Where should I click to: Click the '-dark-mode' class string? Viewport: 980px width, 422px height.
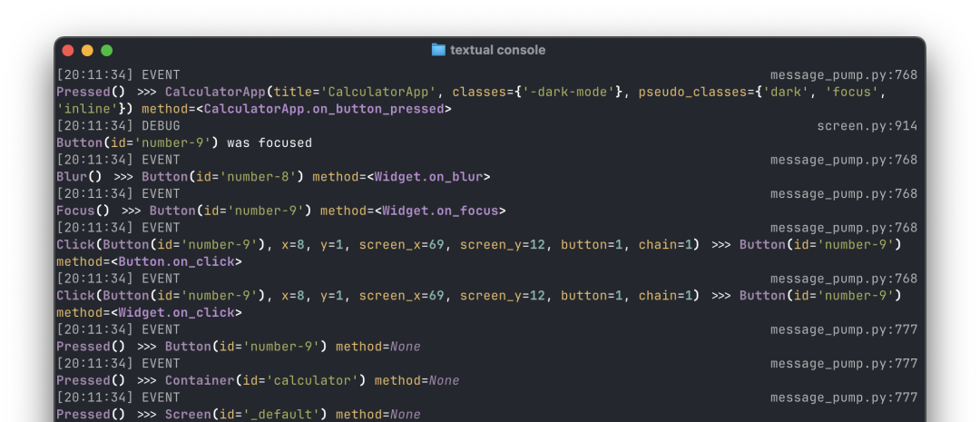(x=569, y=93)
